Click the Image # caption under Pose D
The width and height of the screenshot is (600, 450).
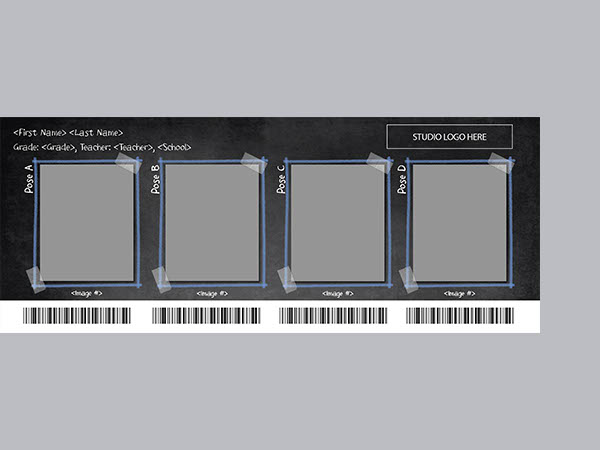tap(460, 293)
